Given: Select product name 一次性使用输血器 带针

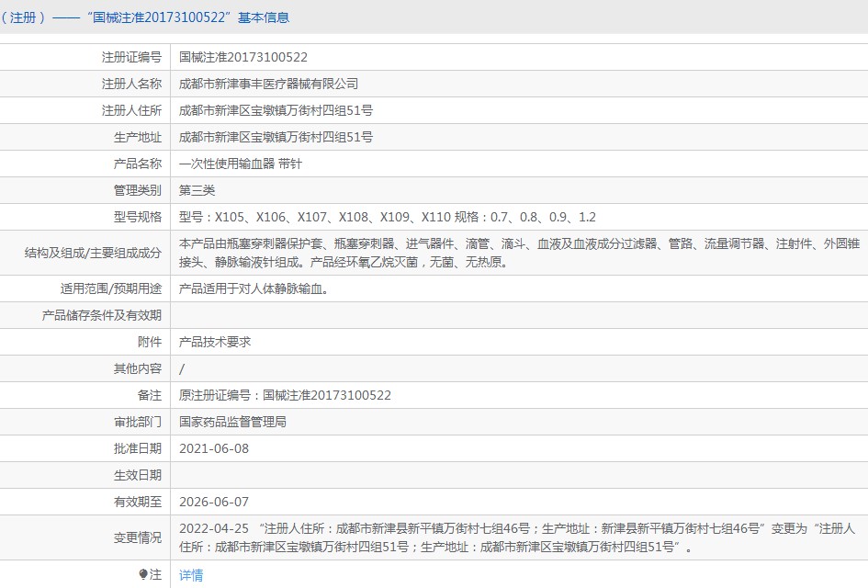Looking at the screenshot, I should click(241, 164).
